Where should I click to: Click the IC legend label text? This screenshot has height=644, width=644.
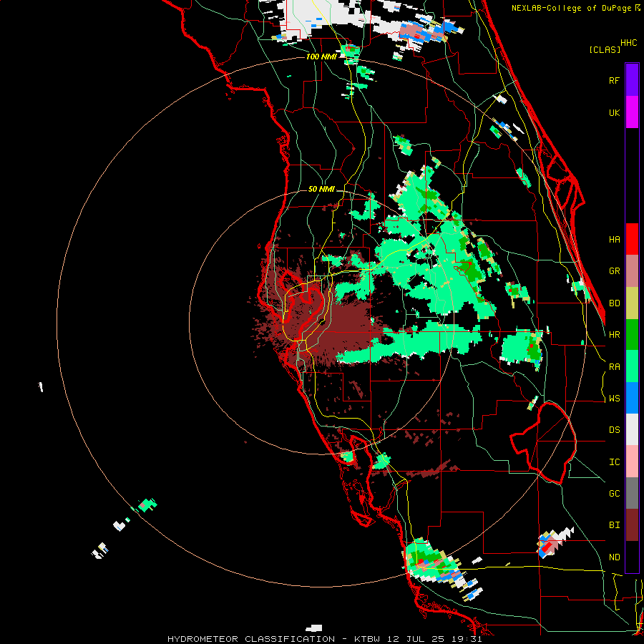[614, 462]
